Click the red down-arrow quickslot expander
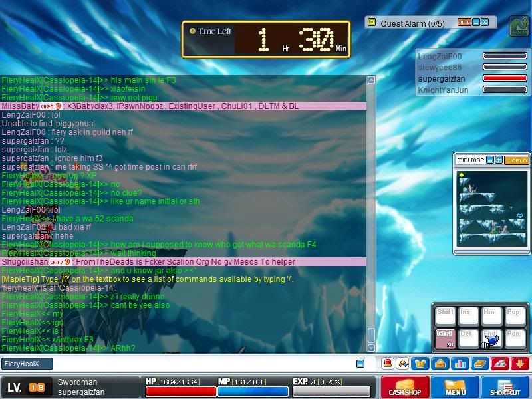 (x=520, y=364)
